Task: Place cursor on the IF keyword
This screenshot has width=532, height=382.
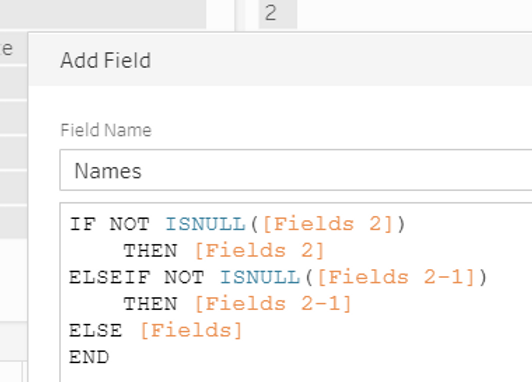Action: [x=83, y=224]
